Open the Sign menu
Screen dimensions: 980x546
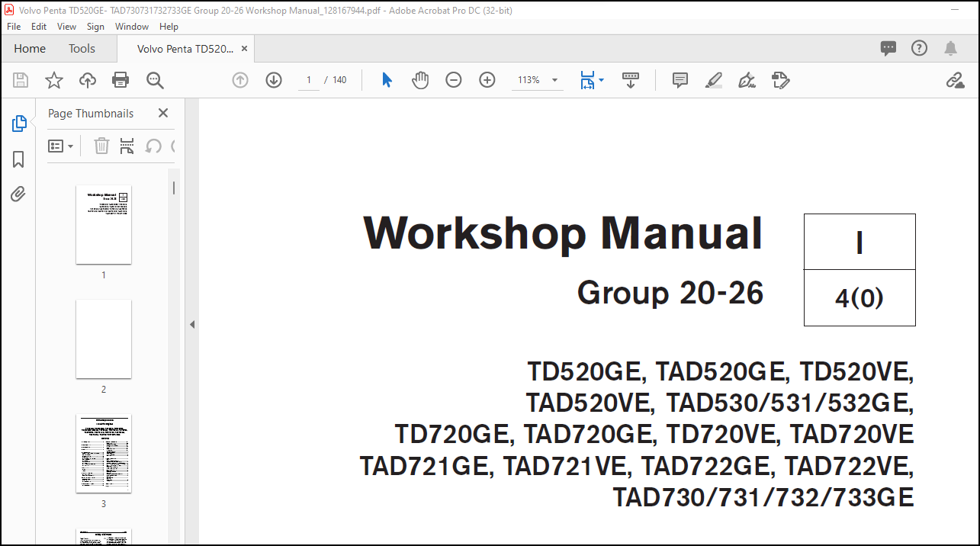95,26
